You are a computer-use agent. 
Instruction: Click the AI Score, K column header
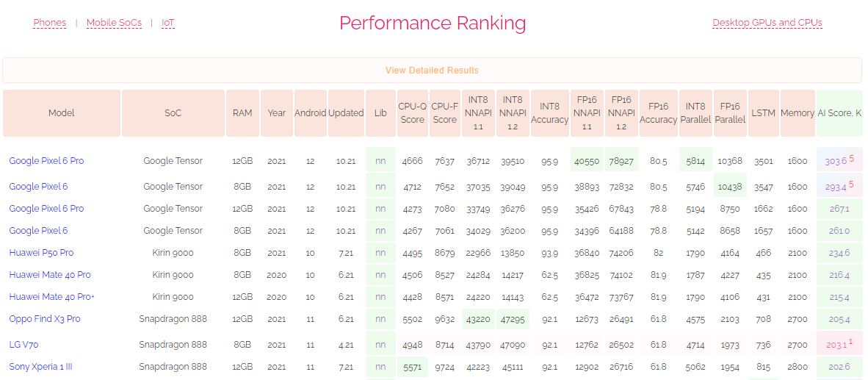tap(839, 113)
